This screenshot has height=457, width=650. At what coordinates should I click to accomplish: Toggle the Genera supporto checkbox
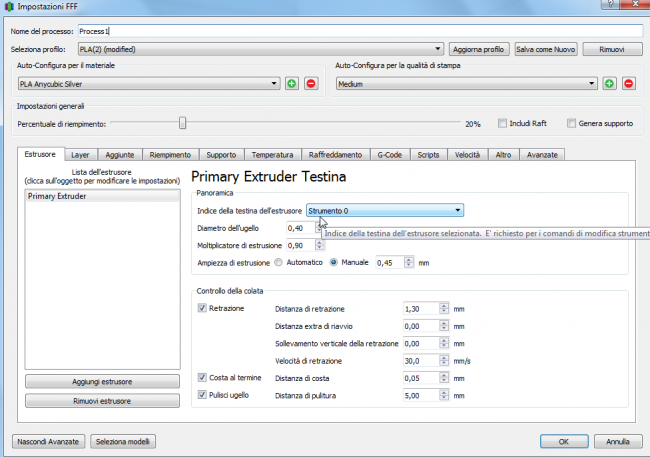coord(571,124)
